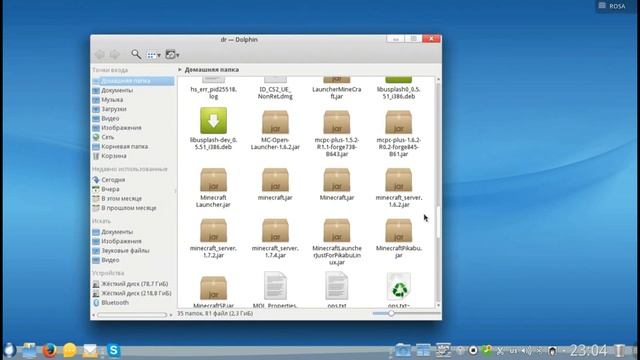Click the 23:04 clock in taskbar
The height and width of the screenshot is (360, 640).
pyautogui.click(x=589, y=350)
